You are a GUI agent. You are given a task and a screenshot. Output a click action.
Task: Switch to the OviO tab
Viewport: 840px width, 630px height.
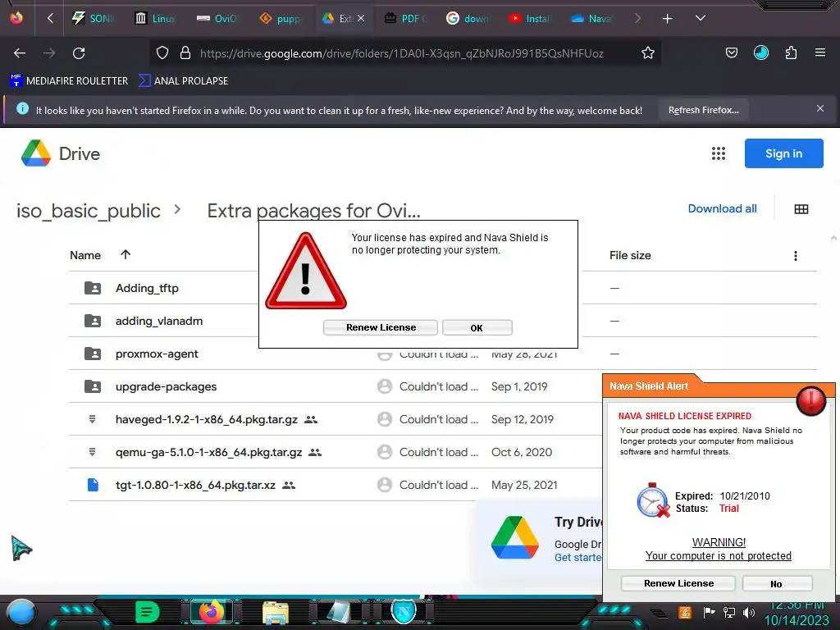click(217, 19)
